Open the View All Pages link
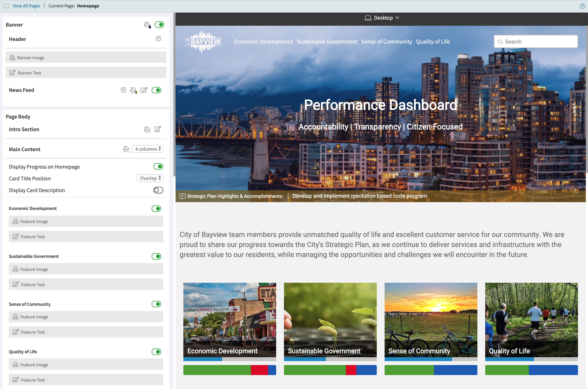The width and height of the screenshot is (588, 389). click(26, 6)
